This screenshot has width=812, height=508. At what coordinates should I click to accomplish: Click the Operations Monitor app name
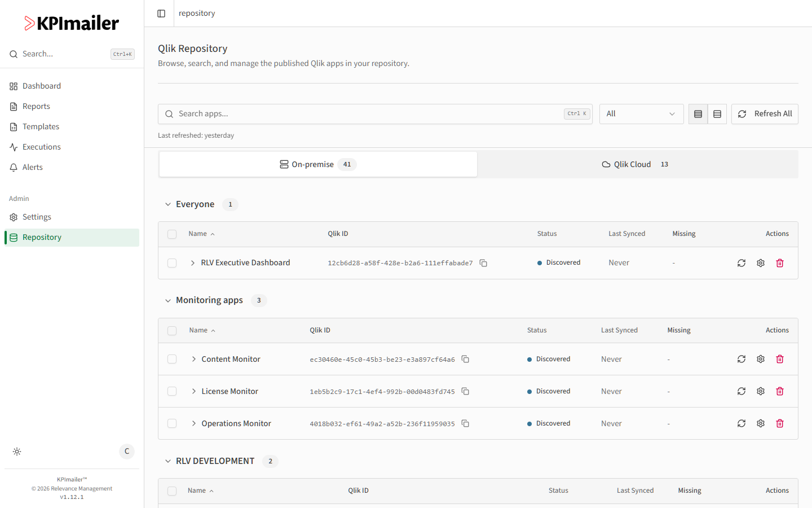coord(236,423)
